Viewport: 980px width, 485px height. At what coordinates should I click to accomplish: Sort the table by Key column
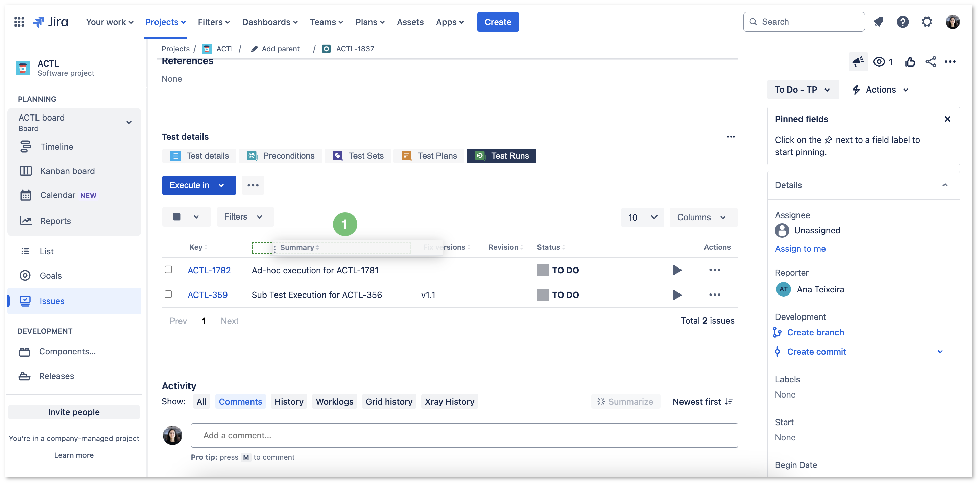click(x=198, y=247)
